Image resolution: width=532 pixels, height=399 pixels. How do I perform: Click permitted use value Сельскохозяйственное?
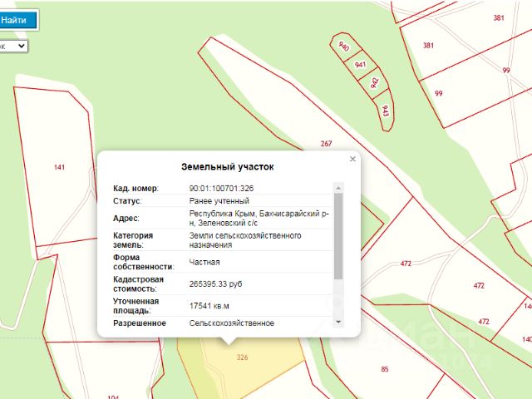coord(232,323)
